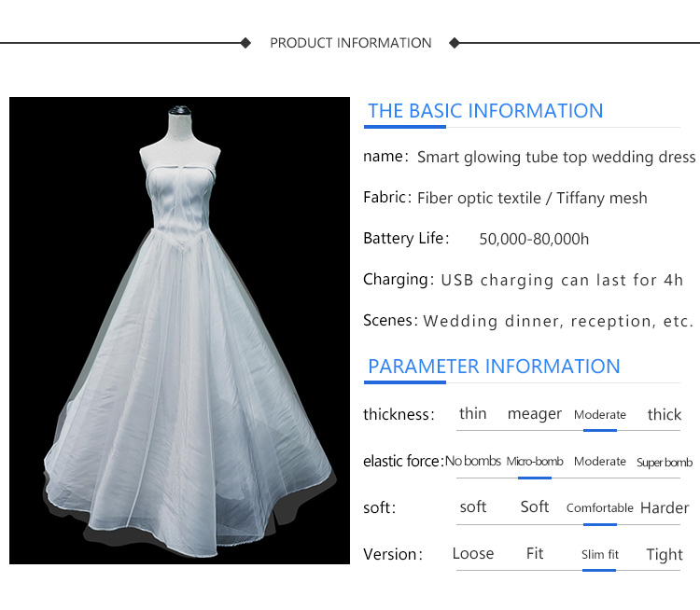
Task: Pick the meager thickness option
Action: click(534, 414)
